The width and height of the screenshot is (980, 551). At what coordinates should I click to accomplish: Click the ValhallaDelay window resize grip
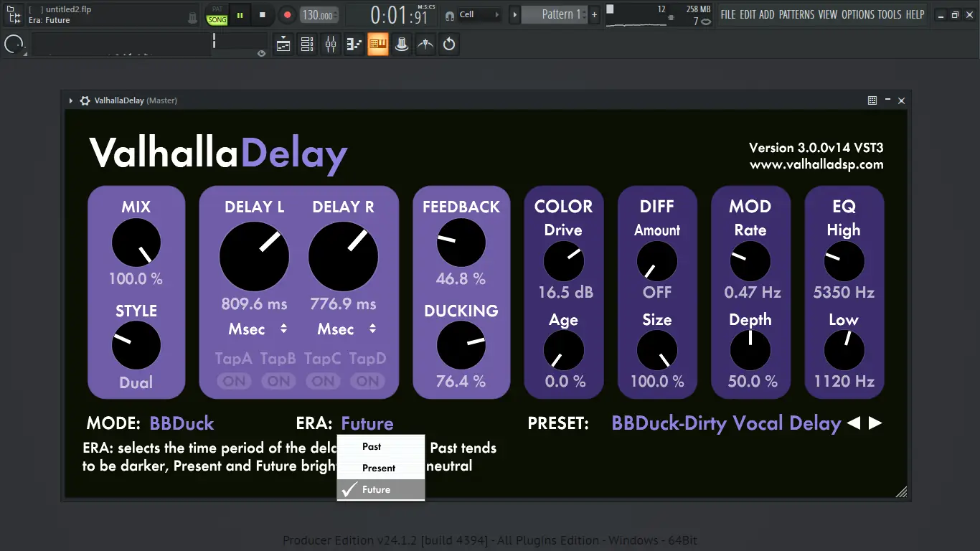point(902,491)
